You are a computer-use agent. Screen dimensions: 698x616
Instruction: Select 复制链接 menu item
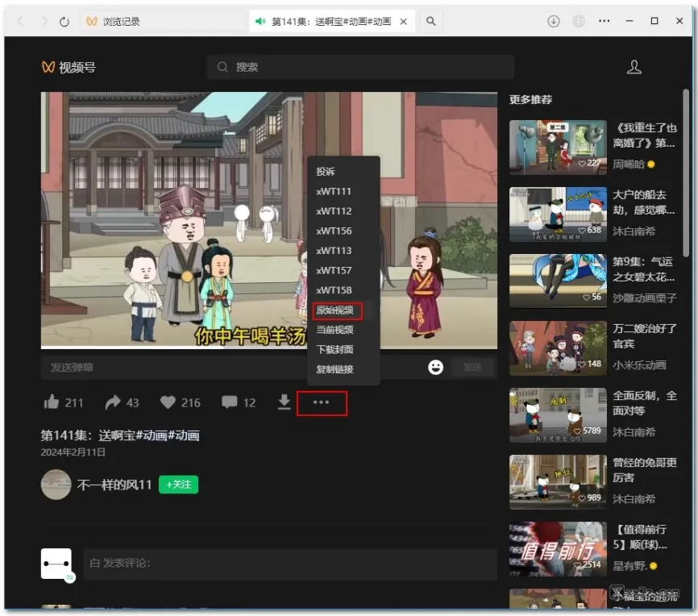[343, 369]
